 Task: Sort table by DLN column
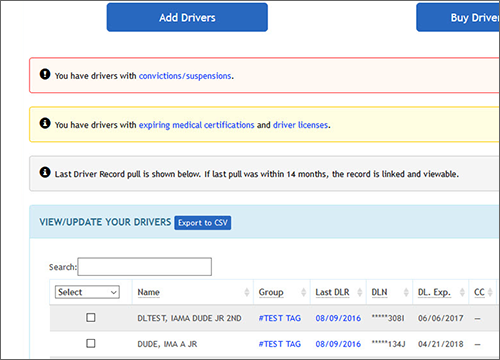pyautogui.click(x=379, y=292)
